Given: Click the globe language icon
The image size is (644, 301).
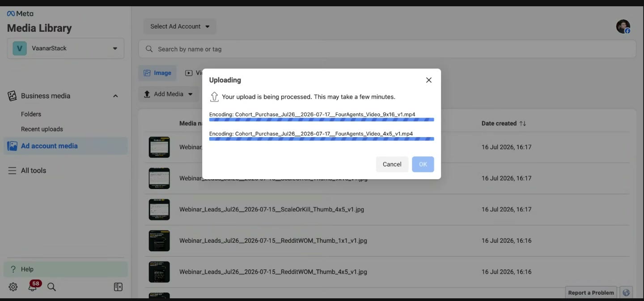Looking at the screenshot, I should point(626,292).
